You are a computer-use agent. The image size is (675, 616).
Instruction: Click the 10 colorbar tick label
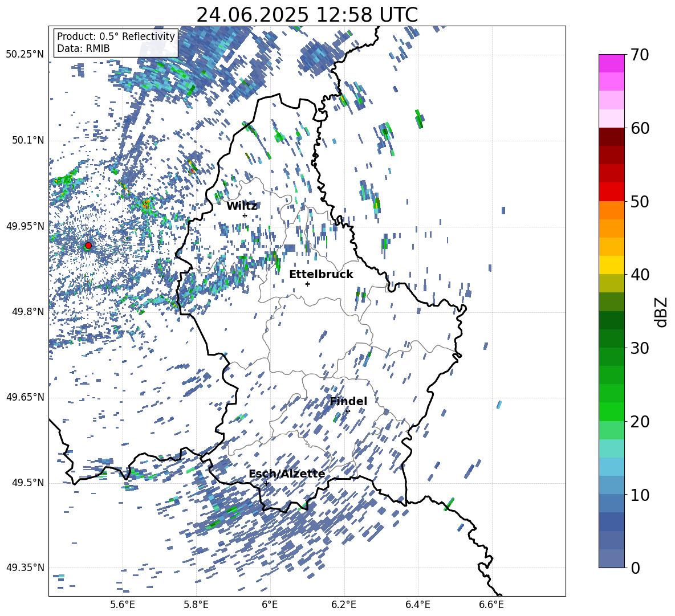pyautogui.click(x=640, y=495)
